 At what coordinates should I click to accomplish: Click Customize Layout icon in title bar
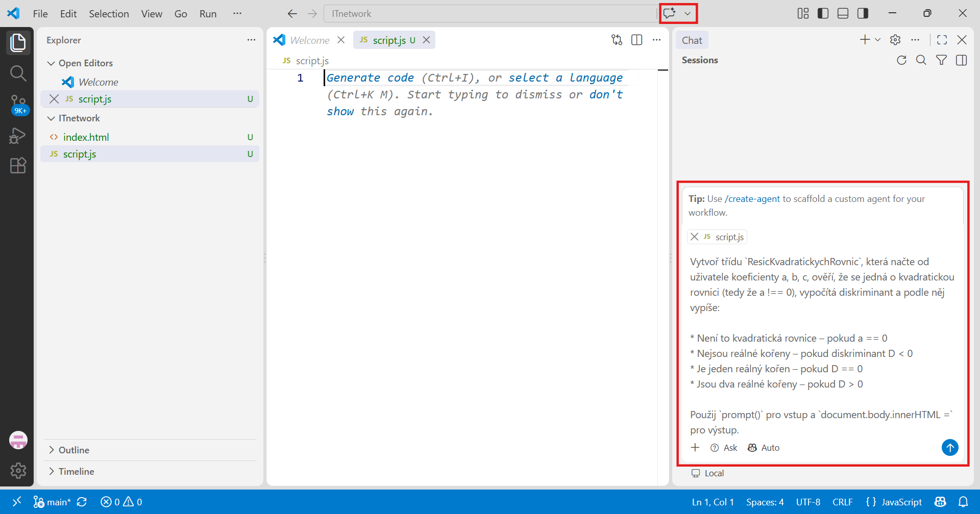click(803, 13)
